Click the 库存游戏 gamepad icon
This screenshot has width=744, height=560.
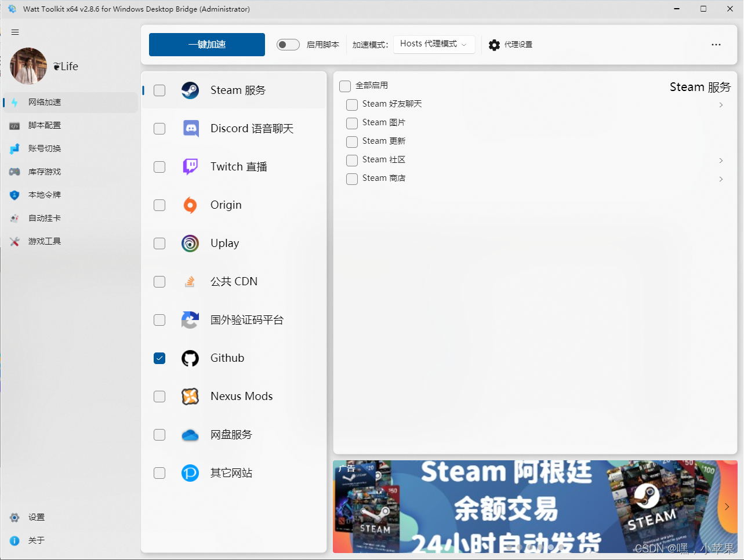tap(14, 172)
